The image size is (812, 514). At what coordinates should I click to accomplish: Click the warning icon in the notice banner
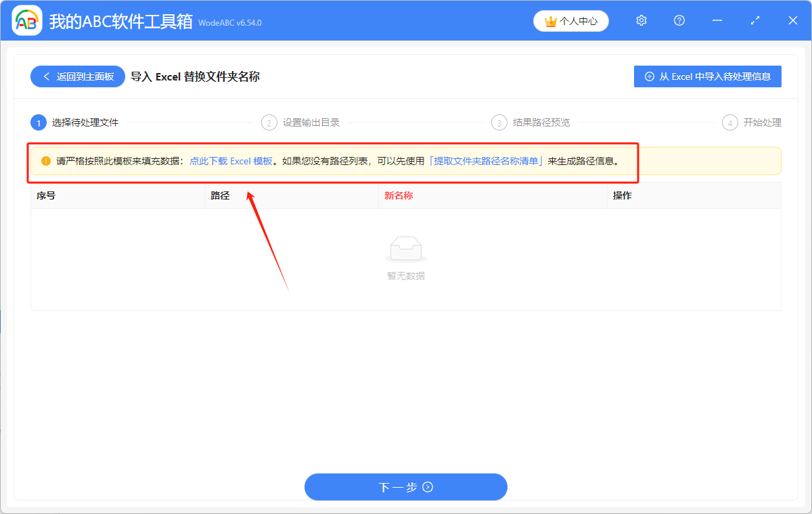[x=45, y=160]
